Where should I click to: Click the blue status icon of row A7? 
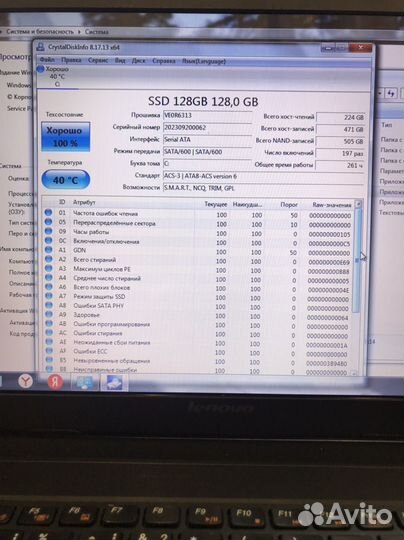(x=49, y=296)
